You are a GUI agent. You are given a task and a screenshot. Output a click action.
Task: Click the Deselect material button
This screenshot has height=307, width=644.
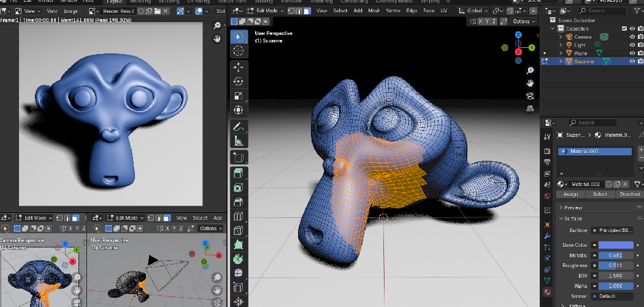629,194
